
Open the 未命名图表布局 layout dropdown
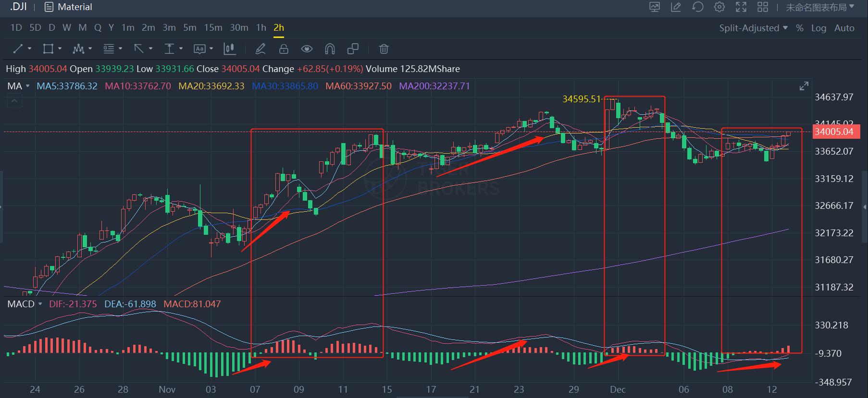coord(820,7)
